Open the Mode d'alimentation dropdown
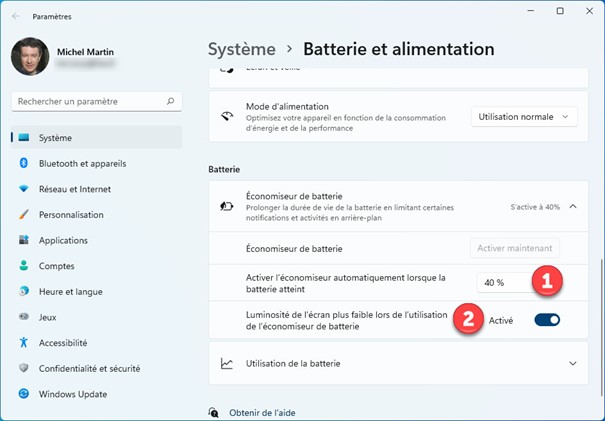605x421 pixels. point(524,117)
